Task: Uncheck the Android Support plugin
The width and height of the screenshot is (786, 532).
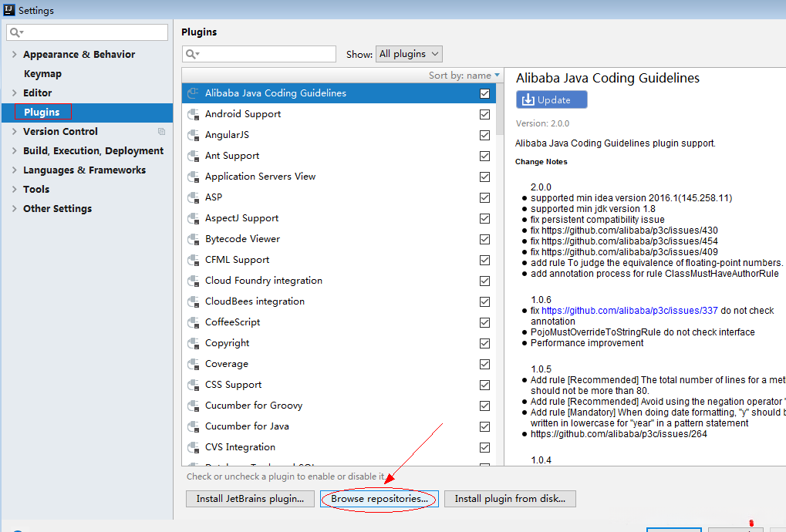Action: pyautogui.click(x=484, y=114)
